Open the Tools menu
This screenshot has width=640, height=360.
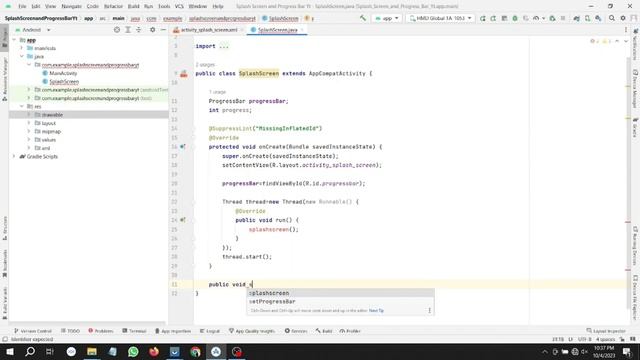(164, 7)
